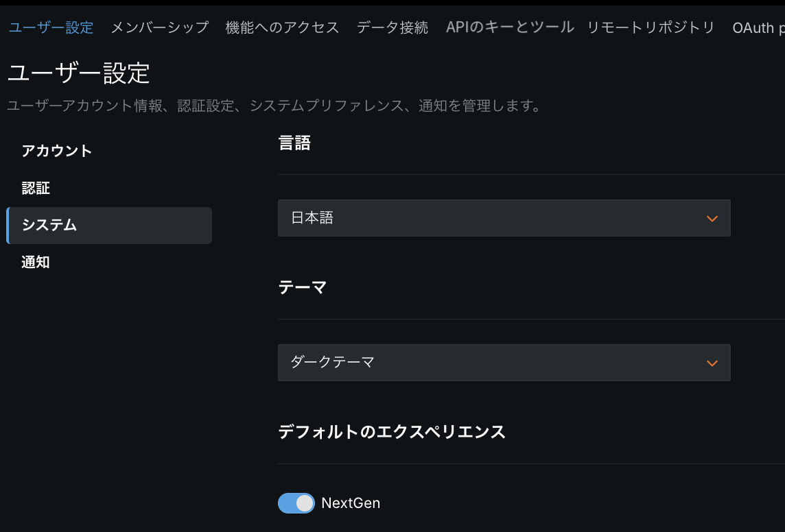Open アカウント in the settings sidebar
The width and height of the screenshot is (785, 532).
[57, 151]
